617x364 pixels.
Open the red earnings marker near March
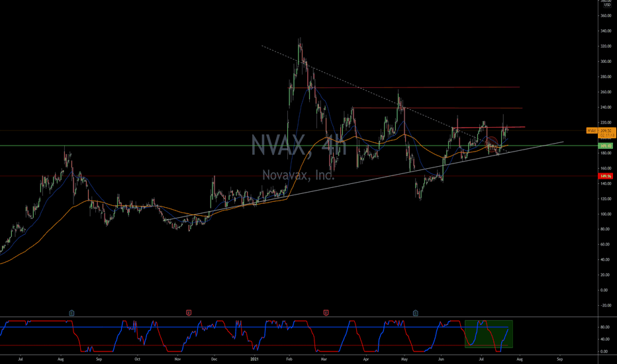point(326,313)
